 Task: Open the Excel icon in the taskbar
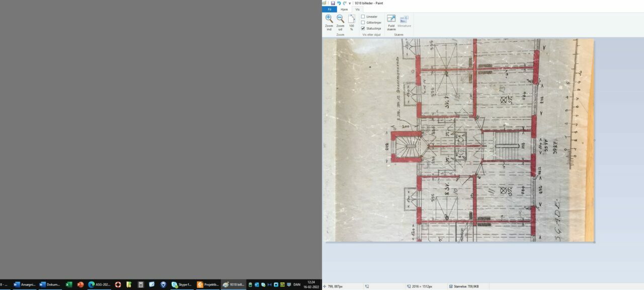[x=69, y=284]
